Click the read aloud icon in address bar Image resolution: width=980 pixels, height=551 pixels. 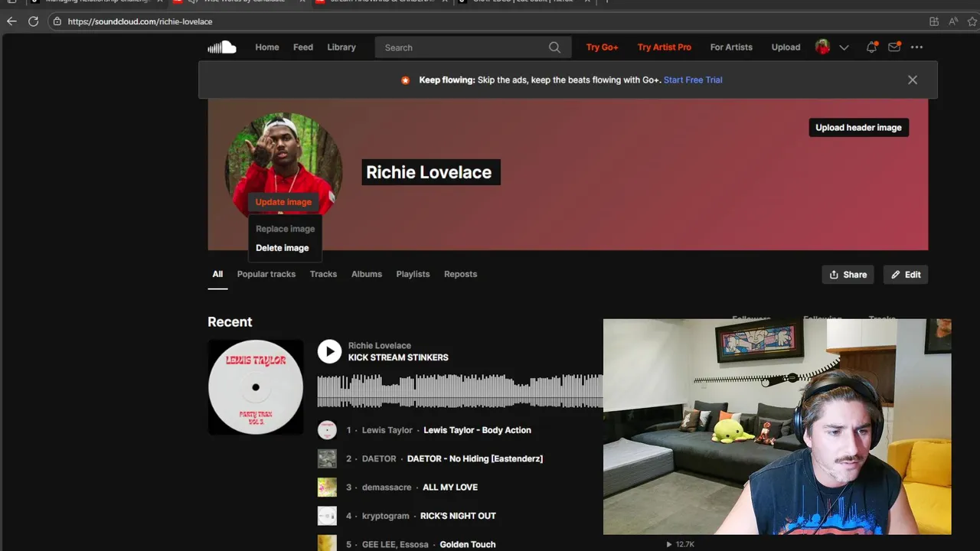tap(953, 21)
